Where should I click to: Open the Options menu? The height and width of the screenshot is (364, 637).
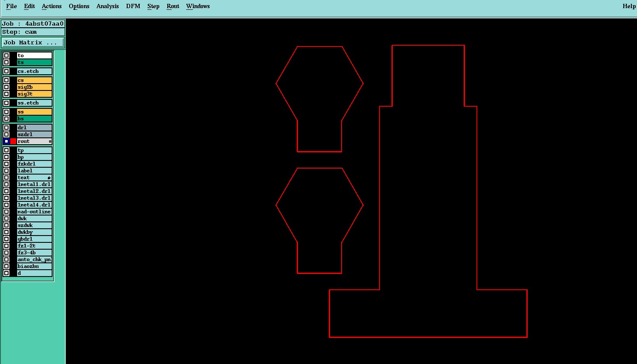[x=79, y=6]
